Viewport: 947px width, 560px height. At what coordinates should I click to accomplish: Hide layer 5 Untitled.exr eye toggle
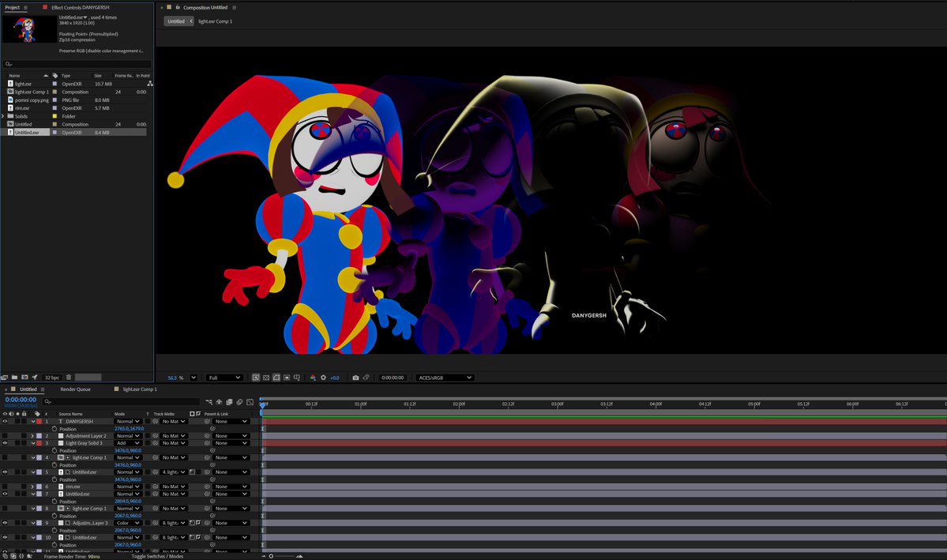5,472
